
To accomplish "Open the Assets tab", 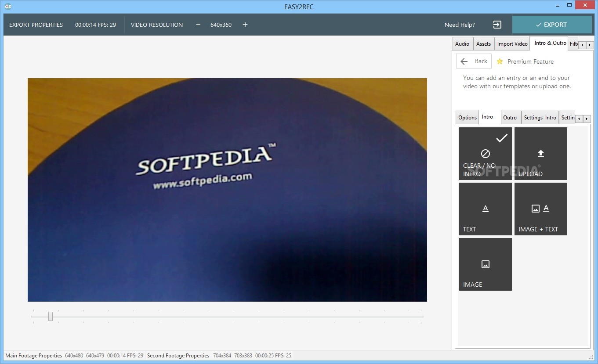I will click(x=483, y=44).
